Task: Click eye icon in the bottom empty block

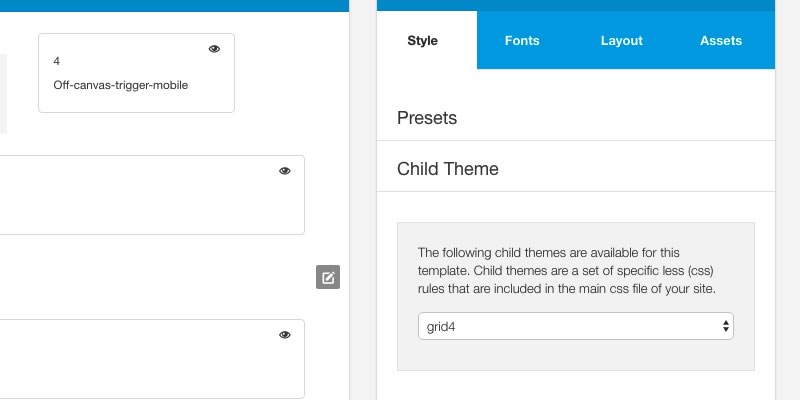Action: coord(285,335)
